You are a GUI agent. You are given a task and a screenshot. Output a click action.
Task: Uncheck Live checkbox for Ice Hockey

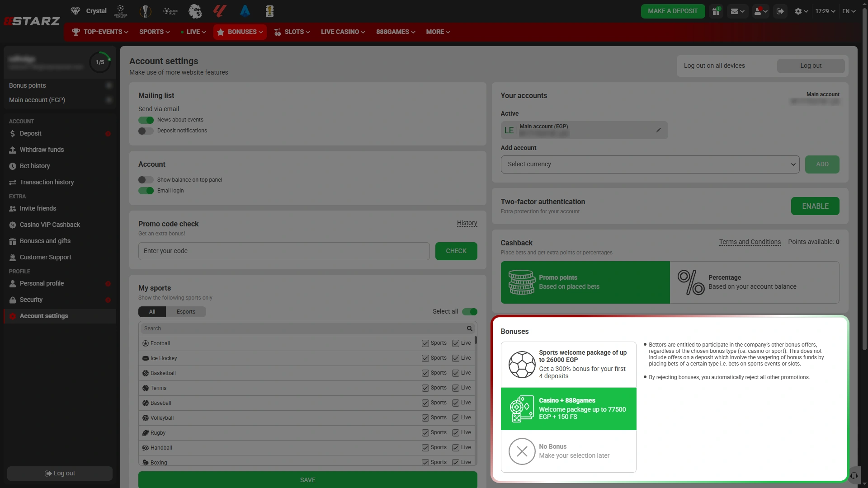(456, 358)
